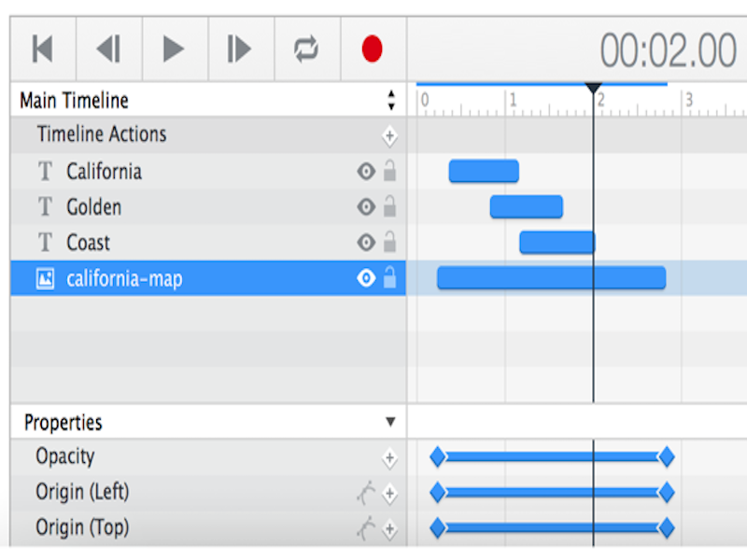Screen dimensions: 747x560
Task: Step back one frame
Action: (109, 49)
